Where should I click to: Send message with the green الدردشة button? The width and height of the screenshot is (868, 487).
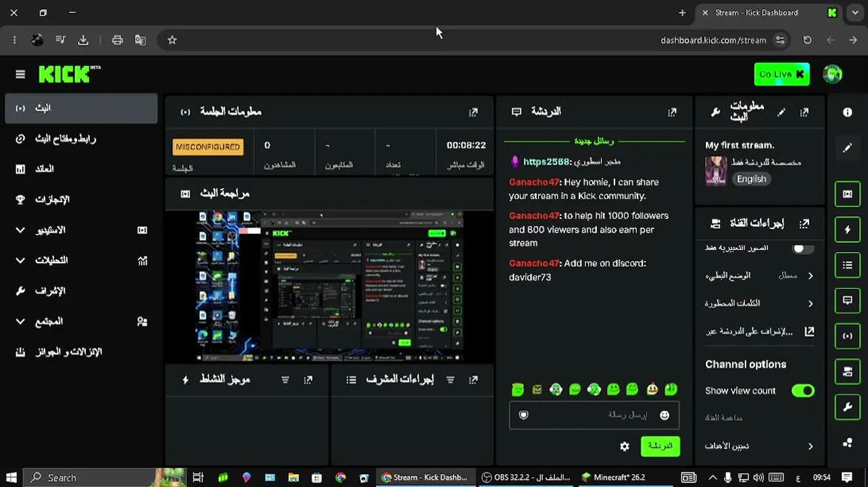(660, 446)
